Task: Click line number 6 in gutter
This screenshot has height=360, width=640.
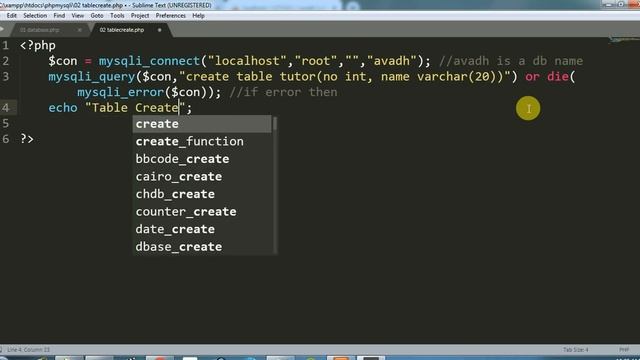Action: tap(6, 139)
